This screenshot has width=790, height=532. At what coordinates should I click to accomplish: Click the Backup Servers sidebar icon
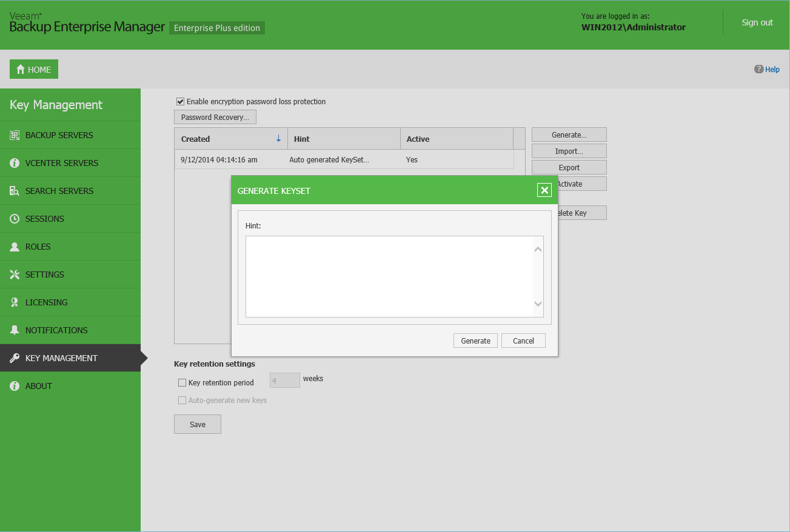[15, 135]
